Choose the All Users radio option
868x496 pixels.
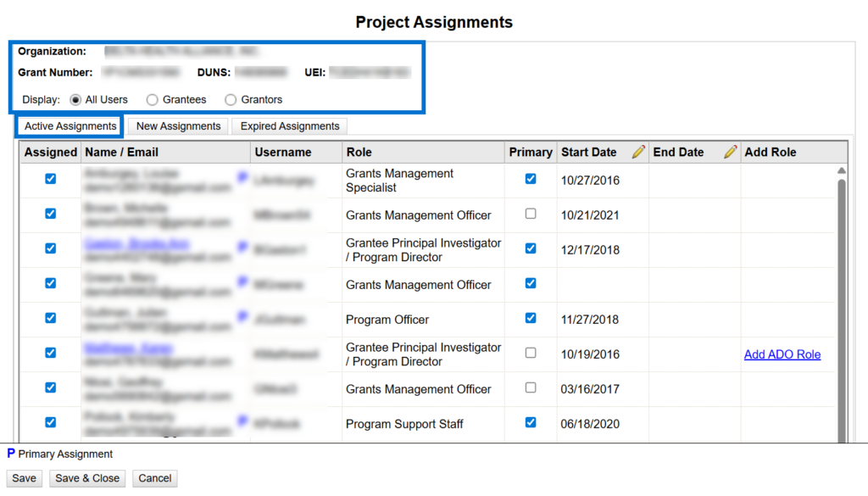[x=75, y=100]
